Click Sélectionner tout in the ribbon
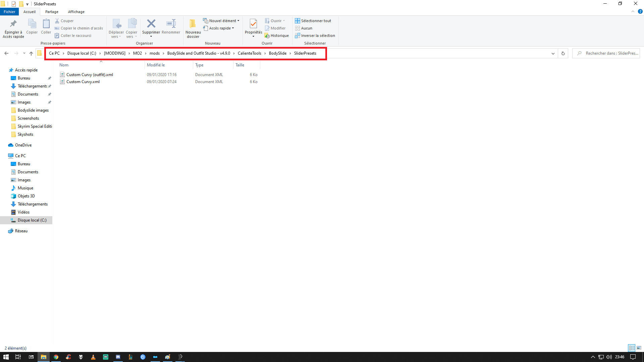Viewport: 644px width, 362px height. coord(313,21)
